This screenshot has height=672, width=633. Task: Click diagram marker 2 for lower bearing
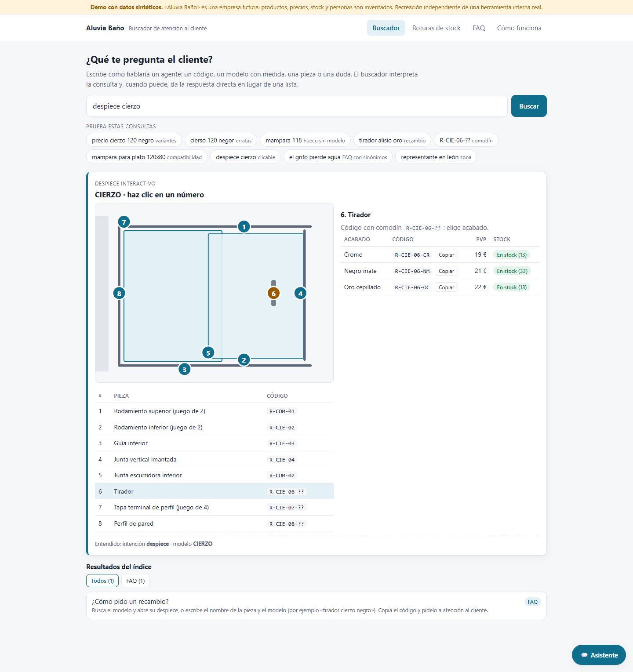(x=244, y=360)
